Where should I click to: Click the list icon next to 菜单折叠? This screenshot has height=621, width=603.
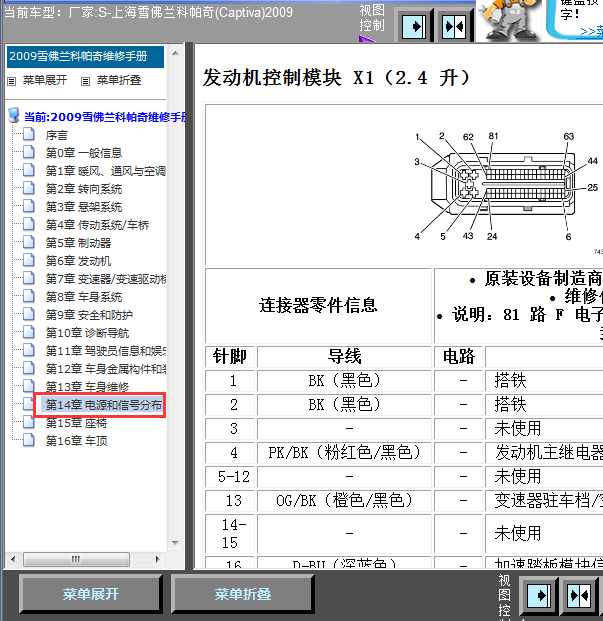coord(85,81)
